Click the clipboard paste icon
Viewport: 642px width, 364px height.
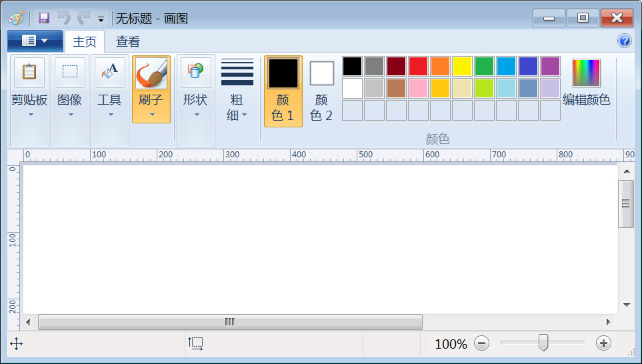(x=29, y=72)
